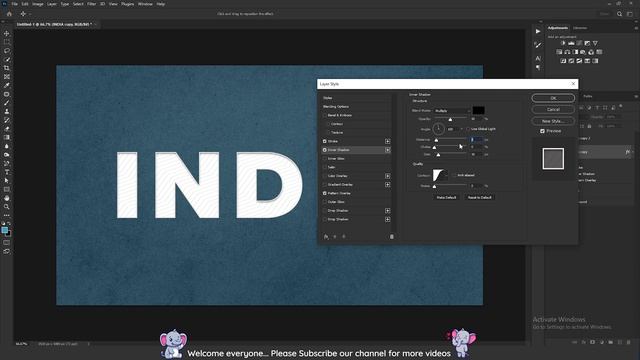Select the Lasso tool

click(x=7, y=51)
